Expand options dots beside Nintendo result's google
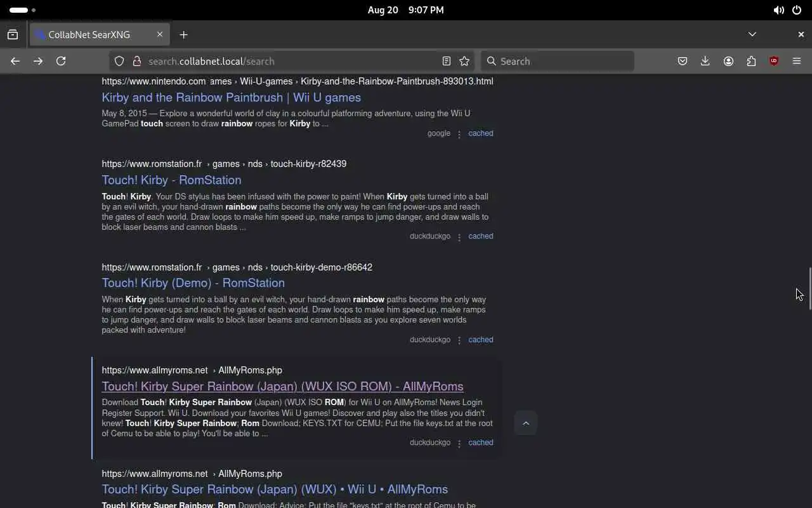 [x=459, y=134]
